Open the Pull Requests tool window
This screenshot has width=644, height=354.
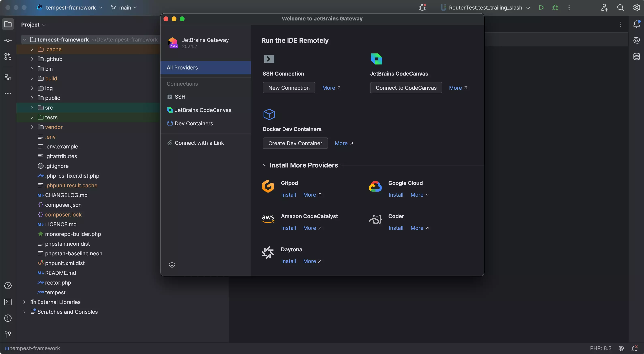click(8, 57)
